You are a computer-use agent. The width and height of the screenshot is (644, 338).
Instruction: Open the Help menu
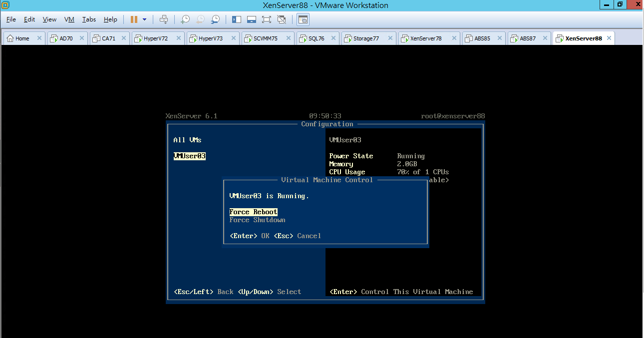[x=110, y=19]
